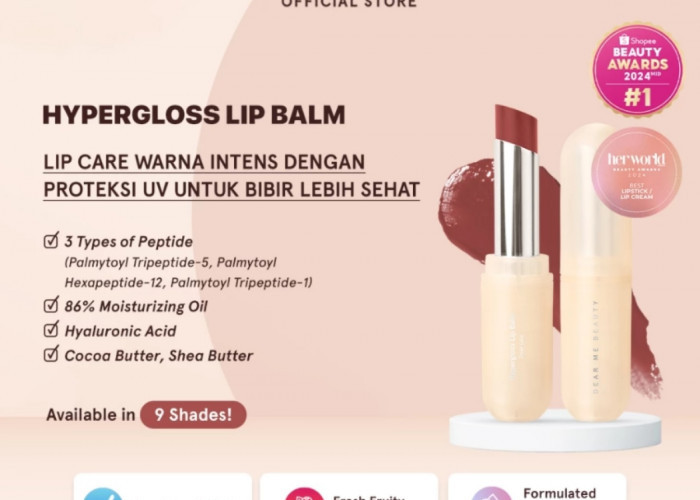Click the Hypergloss Lip Balm heading
Viewport: 700px width, 500px height.
[x=194, y=115]
